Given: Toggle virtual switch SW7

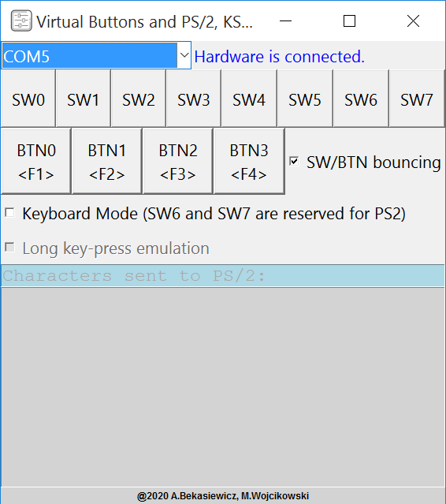Looking at the screenshot, I should point(417,99).
